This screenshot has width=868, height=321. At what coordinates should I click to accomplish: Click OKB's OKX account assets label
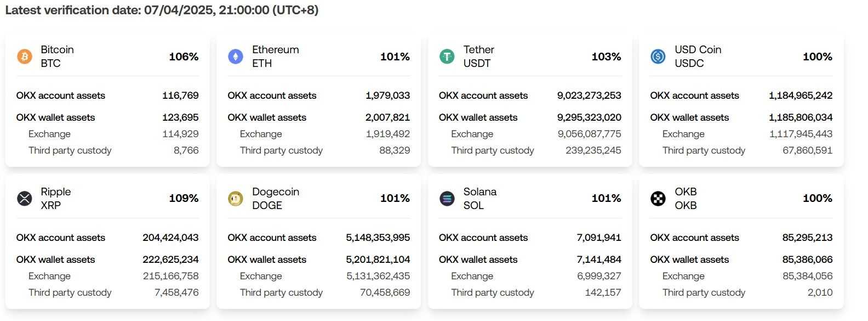694,238
